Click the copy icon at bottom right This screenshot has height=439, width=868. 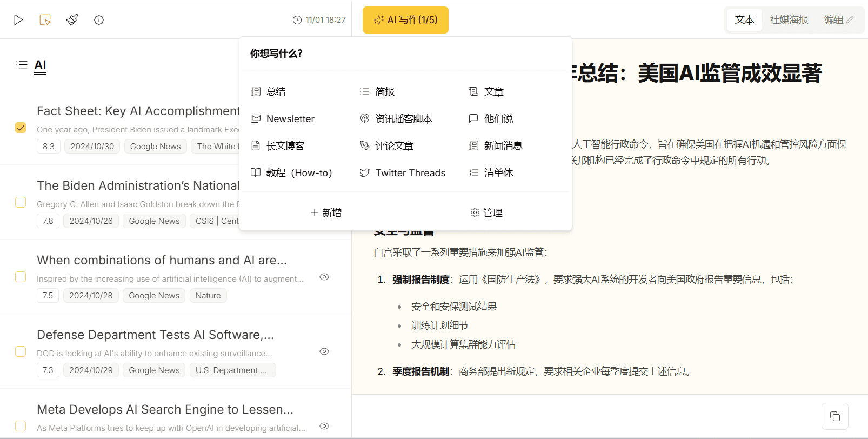(x=834, y=416)
